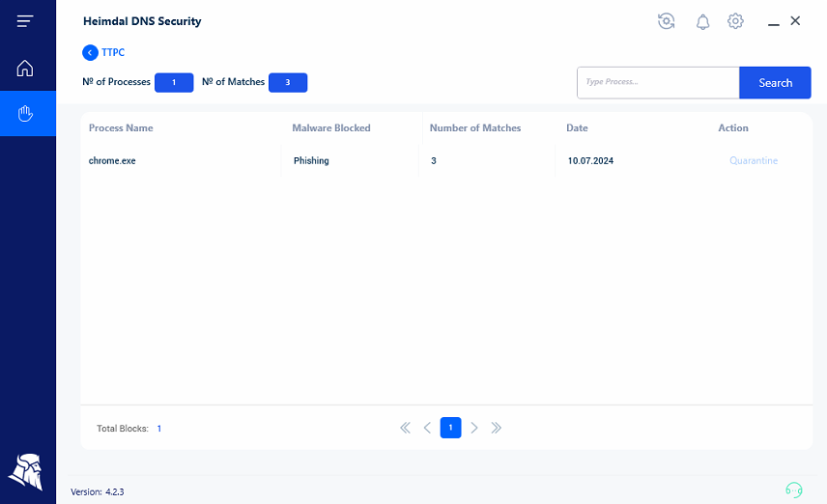This screenshot has width=827, height=504.
Task: Click the Number of Matches column header
Action: pyautogui.click(x=475, y=128)
